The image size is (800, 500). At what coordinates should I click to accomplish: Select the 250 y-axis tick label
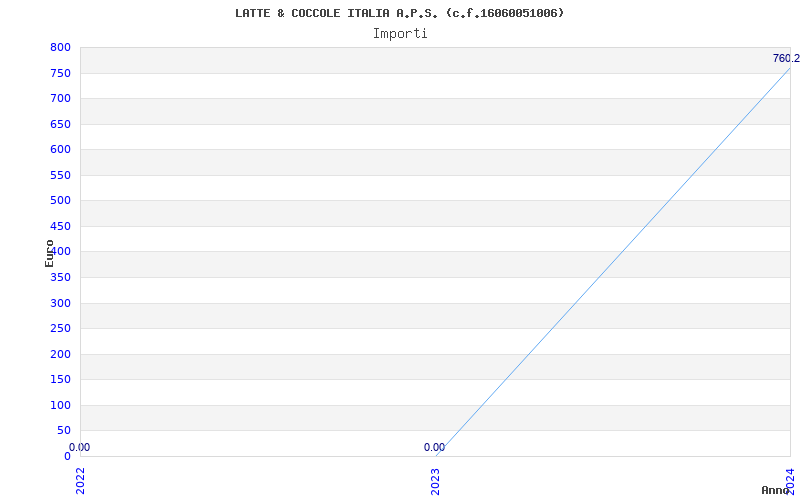(x=60, y=329)
